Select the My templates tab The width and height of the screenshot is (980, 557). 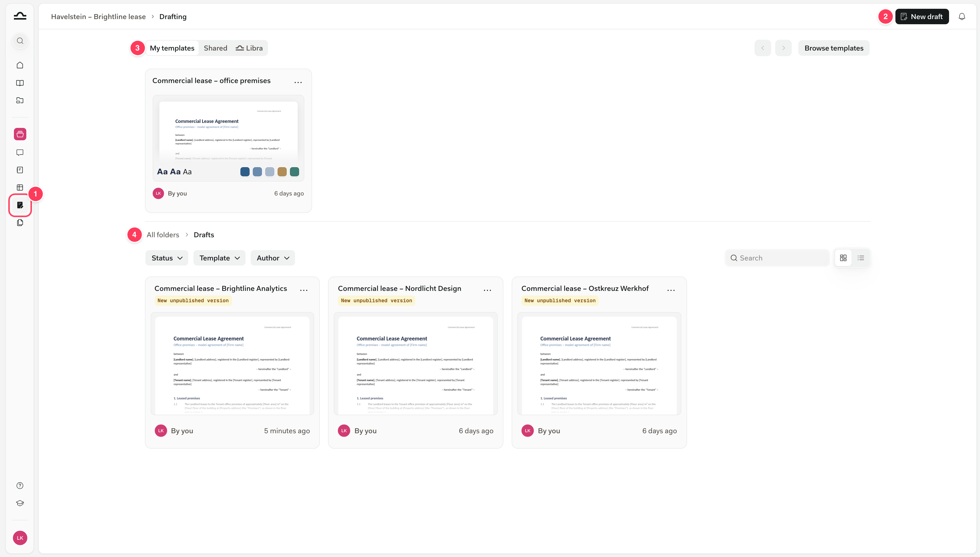click(x=172, y=48)
